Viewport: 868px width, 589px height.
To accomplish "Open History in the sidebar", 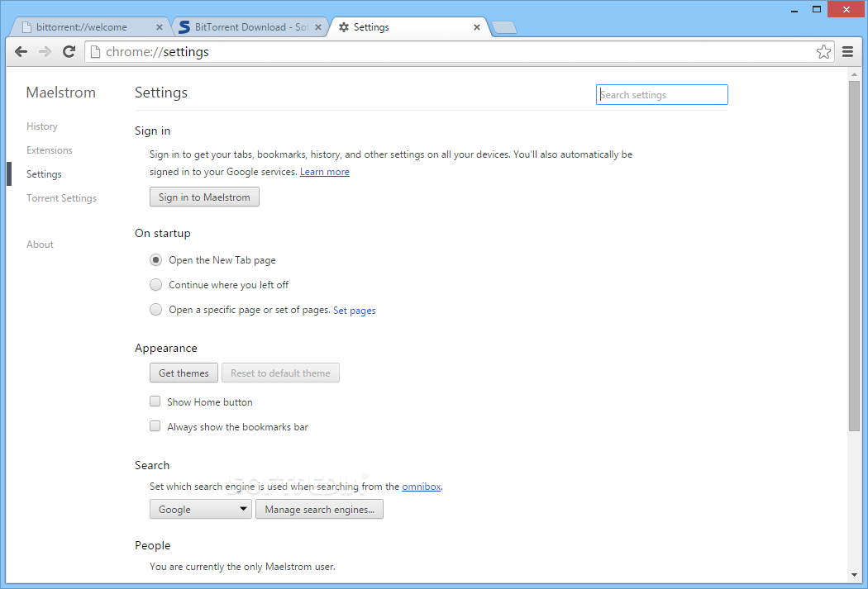I will click(42, 126).
